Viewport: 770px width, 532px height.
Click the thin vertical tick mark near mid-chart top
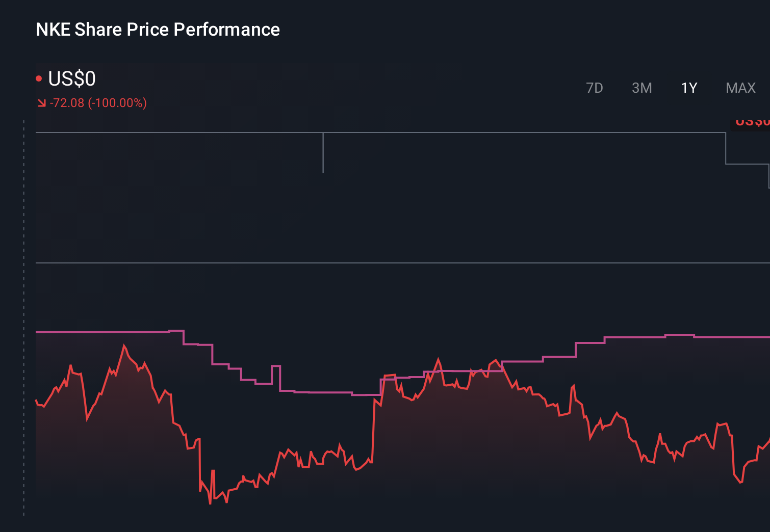tap(323, 153)
